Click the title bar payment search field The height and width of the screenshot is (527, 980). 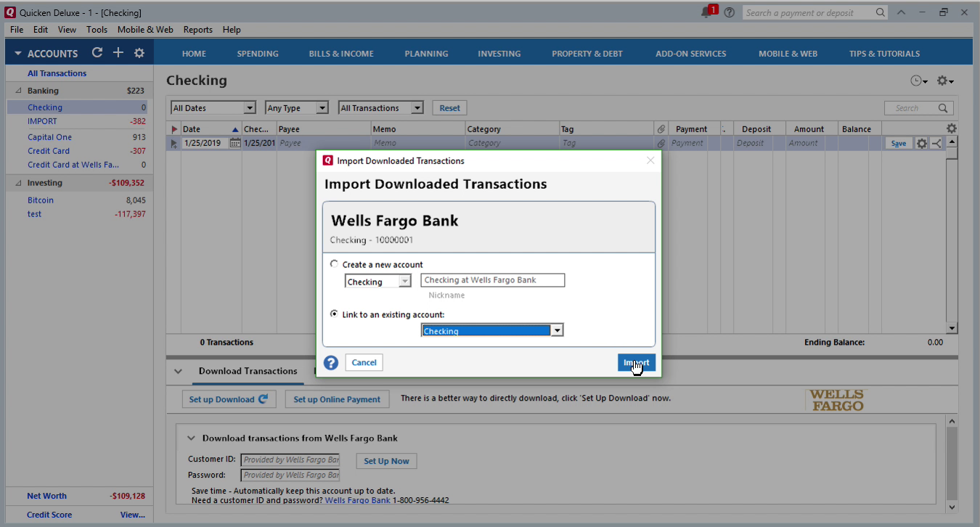[808, 12]
